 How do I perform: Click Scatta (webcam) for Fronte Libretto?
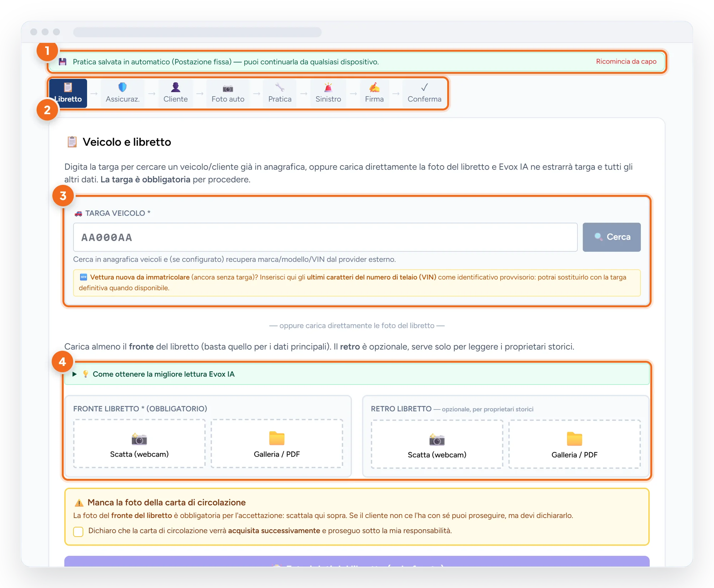139,443
